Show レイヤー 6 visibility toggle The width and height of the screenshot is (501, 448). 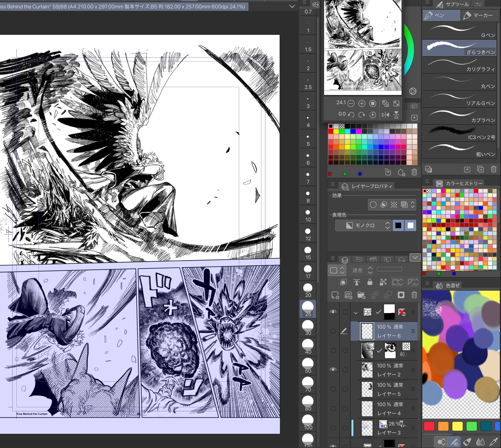(x=333, y=331)
